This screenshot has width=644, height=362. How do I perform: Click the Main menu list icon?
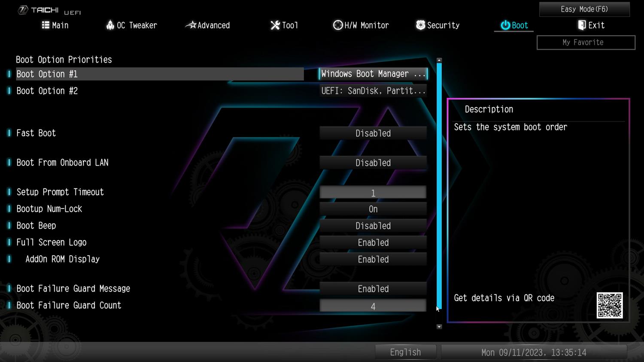tap(46, 25)
